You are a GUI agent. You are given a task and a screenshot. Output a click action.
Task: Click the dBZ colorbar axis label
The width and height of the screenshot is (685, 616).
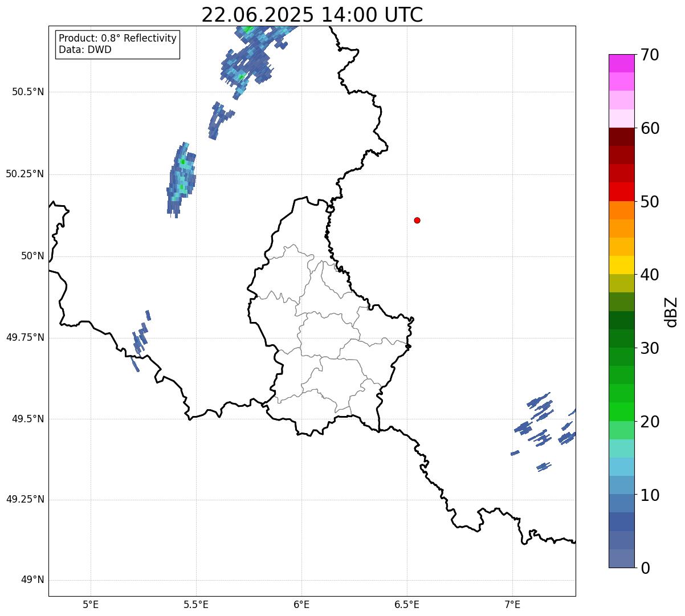(671, 311)
